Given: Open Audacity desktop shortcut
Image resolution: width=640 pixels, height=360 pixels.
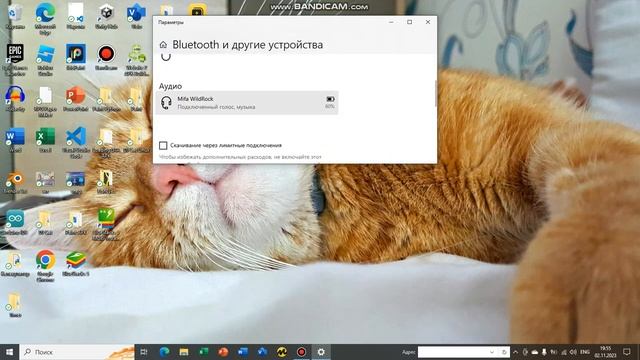Looking at the screenshot, I should pos(15,99).
